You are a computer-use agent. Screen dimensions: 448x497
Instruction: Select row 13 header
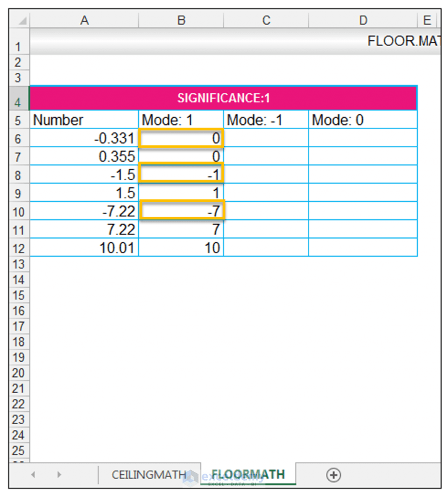click(19, 264)
